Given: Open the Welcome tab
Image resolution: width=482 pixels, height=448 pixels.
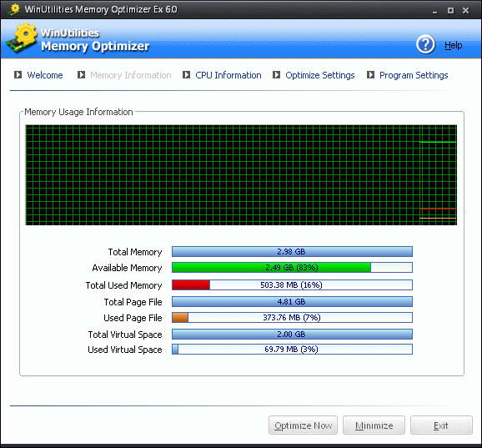Looking at the screenshot, I should [45, 75].
